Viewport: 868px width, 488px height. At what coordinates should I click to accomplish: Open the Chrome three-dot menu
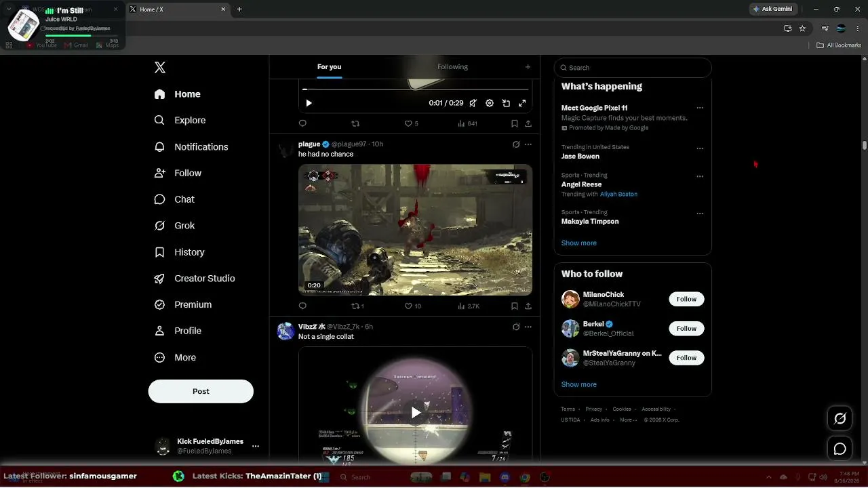tap(857, 28)
